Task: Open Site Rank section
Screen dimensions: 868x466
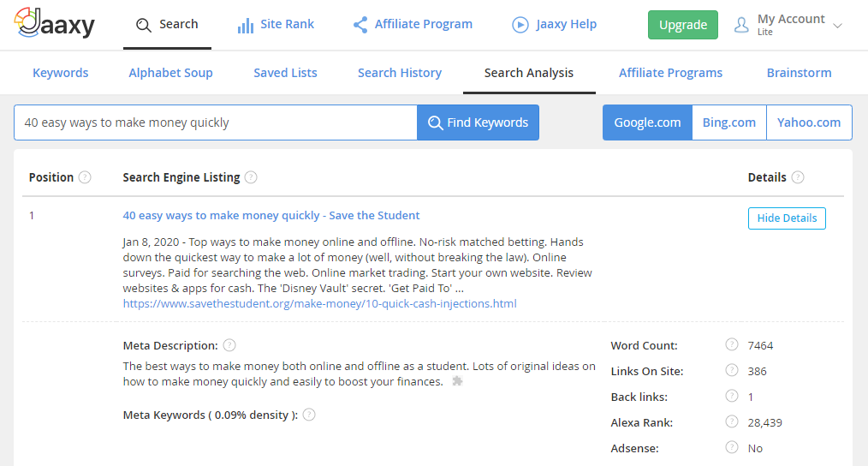Action: coord(276,24)
